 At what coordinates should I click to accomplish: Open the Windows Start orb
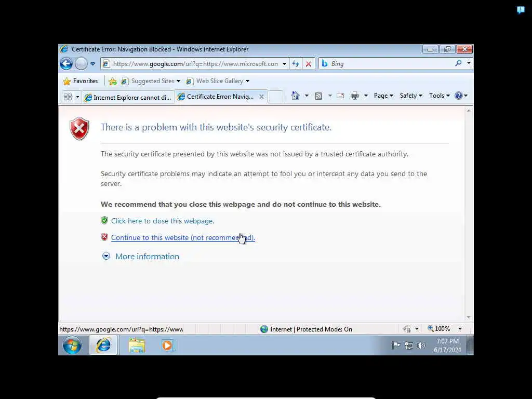(72, 345)
